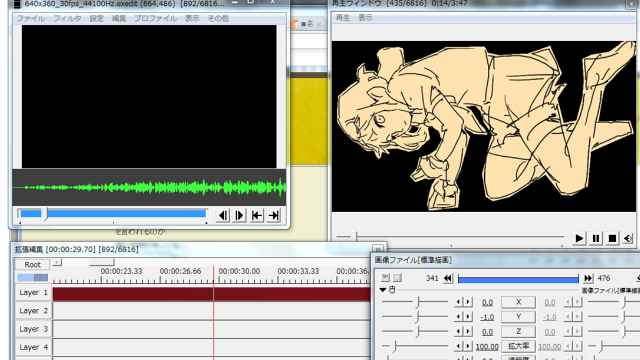Viewport: 640px width, 360px height.
Task: Close the 拡張編集 timeline window
Action: [378, 249]
